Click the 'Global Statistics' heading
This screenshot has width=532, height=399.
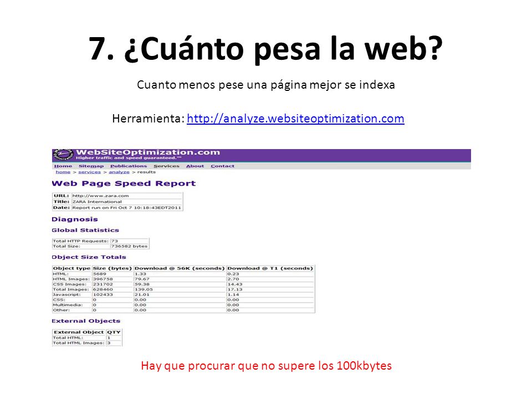coord(85,230)
